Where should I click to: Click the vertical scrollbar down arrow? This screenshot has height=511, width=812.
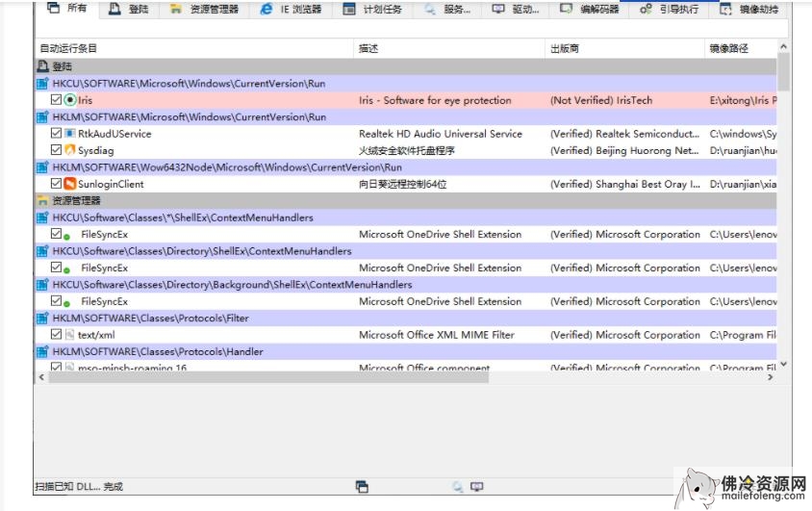coord(783,365)
